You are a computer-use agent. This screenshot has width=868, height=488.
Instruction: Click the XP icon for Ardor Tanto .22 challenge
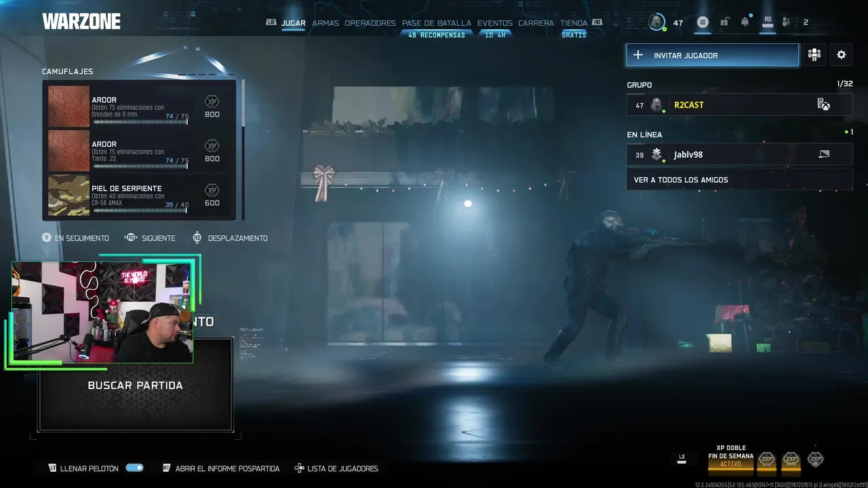[212, 146]
